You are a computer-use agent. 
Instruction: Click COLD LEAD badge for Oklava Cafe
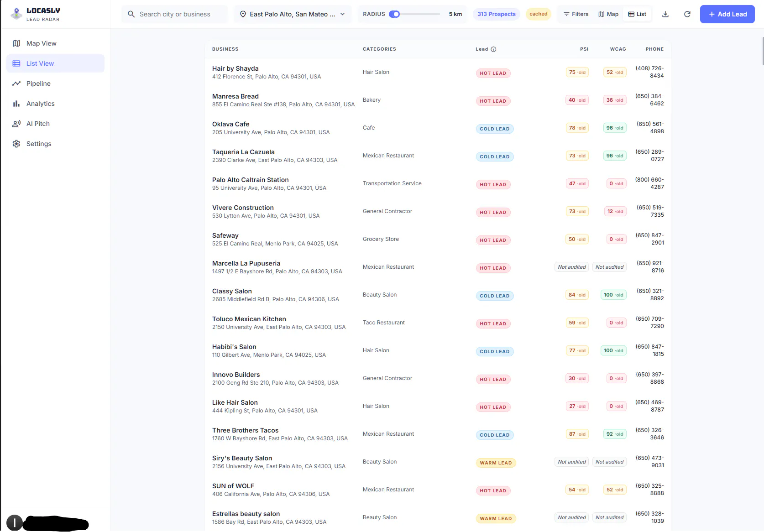(x=495, y=129)
